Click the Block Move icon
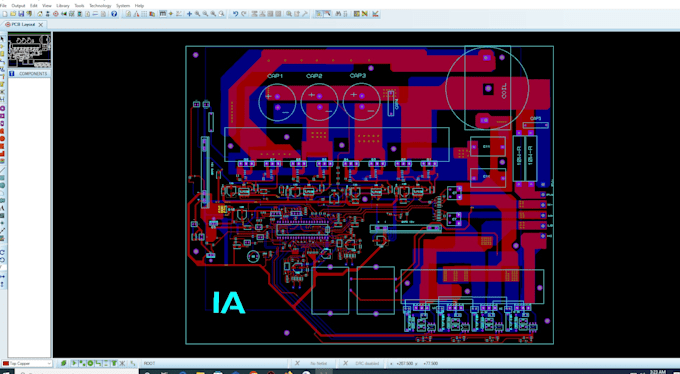The height and width of the screenshot is (374, 680). coord(262,14)
